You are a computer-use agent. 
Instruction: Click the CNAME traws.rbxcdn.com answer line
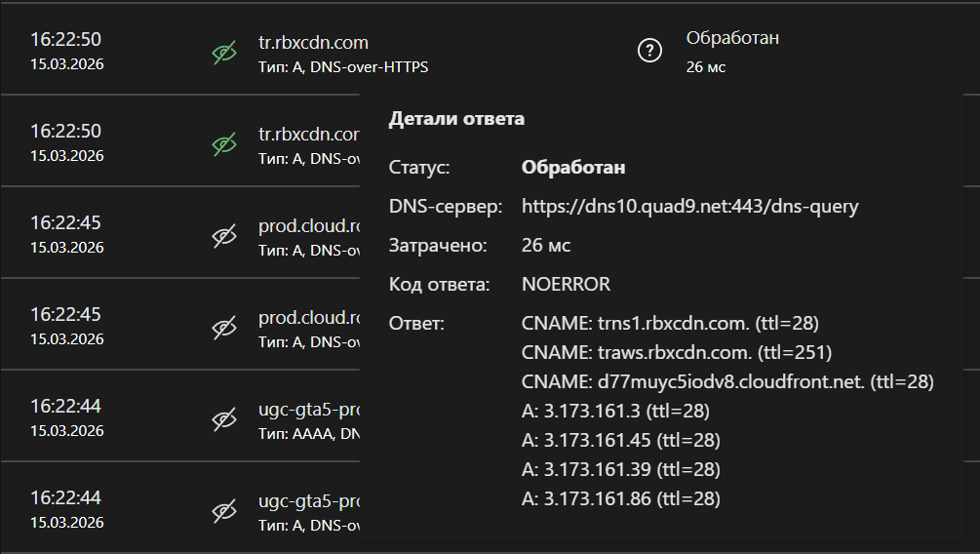(677, 352)
